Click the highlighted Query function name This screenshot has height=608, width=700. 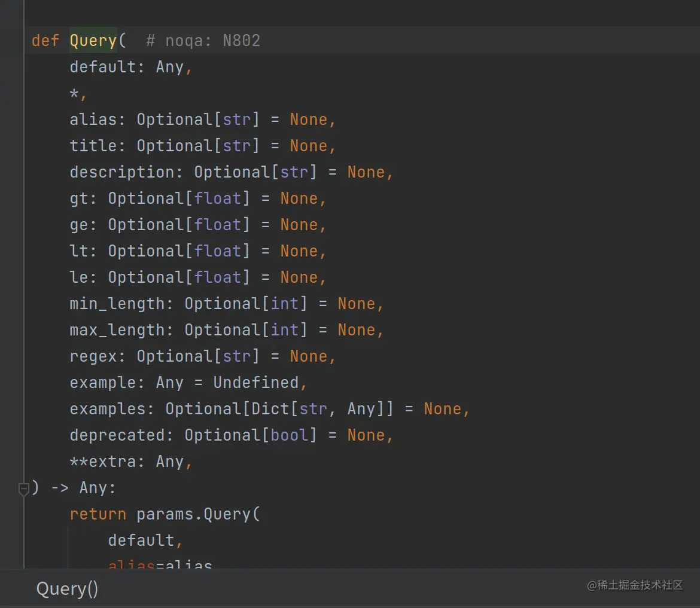click(x=93, y=41)
